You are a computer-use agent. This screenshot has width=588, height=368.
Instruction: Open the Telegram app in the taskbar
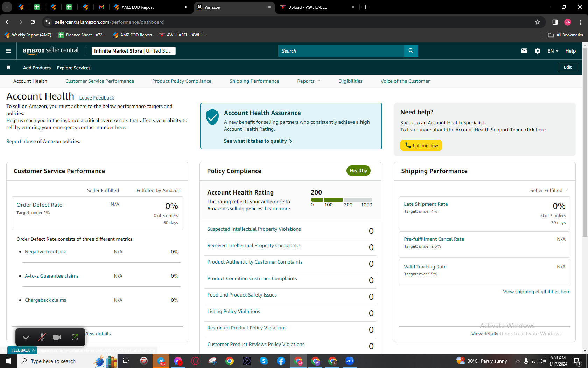[161, 361]
